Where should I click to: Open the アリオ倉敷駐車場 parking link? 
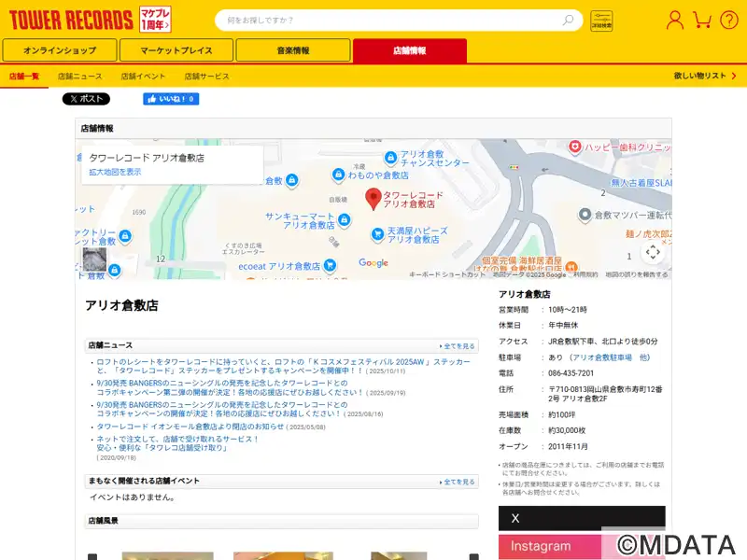[602, 357]
